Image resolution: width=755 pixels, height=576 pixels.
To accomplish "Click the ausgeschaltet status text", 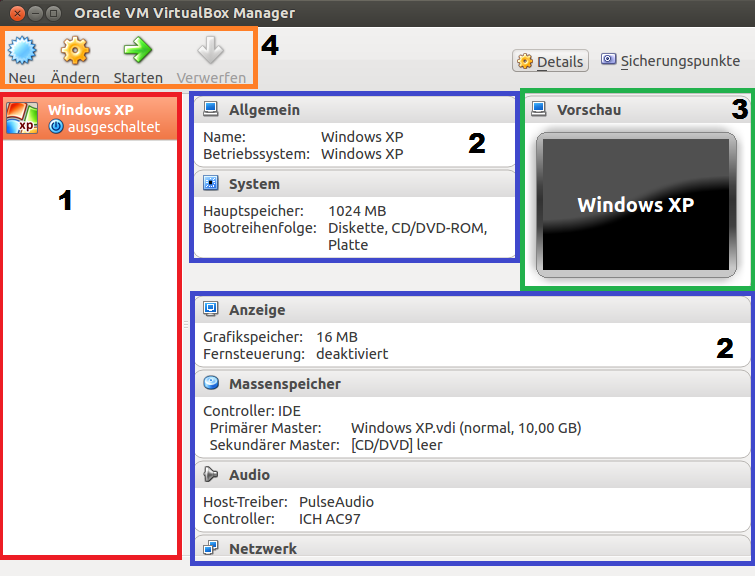I will [x=114, y=127].
